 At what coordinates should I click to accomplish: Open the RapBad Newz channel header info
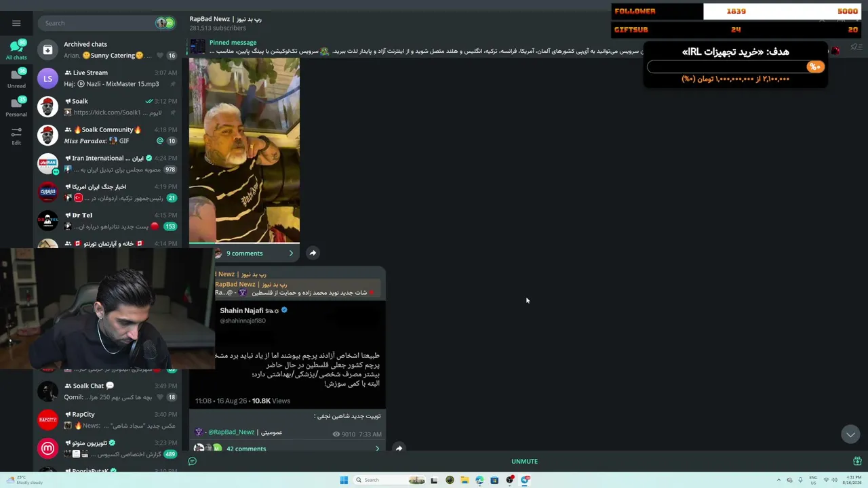click(x=226, y=23)
